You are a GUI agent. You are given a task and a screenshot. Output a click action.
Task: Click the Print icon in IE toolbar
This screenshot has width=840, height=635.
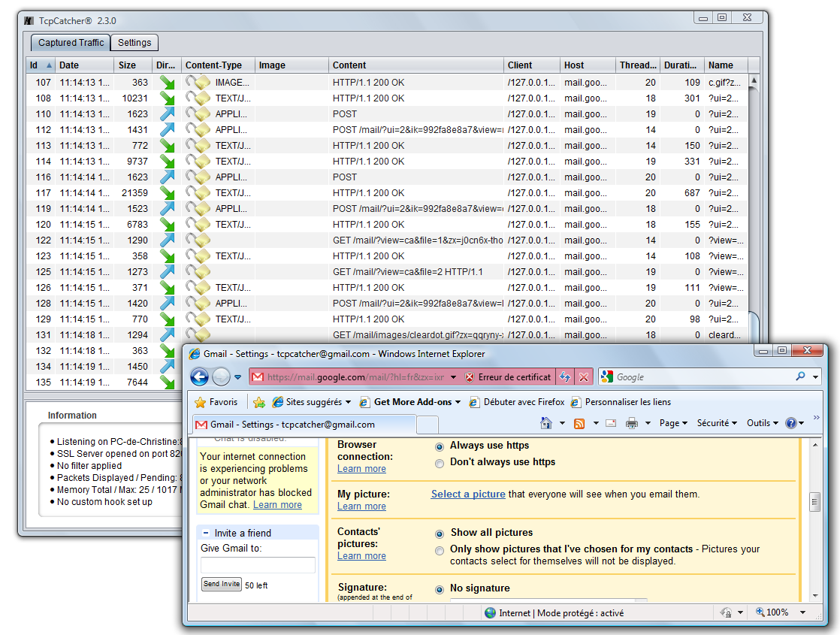632,423
